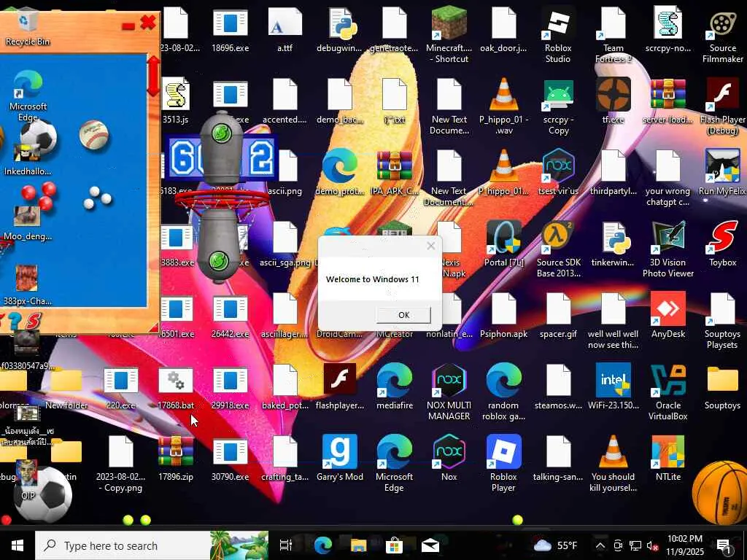The height and width of the screenshot is (560, 747).
Task: Select the tsest vir'us Nox shortcut
Action: [558, 172]
